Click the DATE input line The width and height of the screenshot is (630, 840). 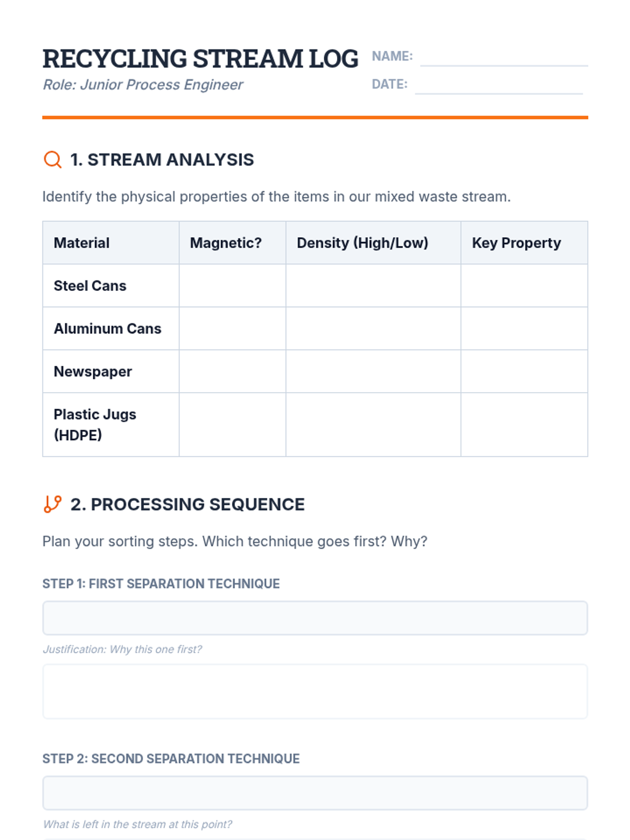(498, 86)
